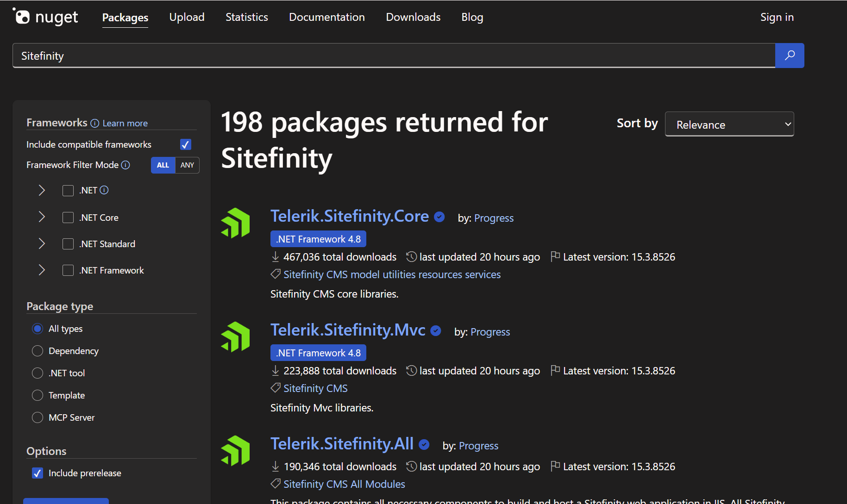The width and height of the screenshot is (847, 504).
Task: Click the info icon beside Frameworks heading
Action: [94, 123]
